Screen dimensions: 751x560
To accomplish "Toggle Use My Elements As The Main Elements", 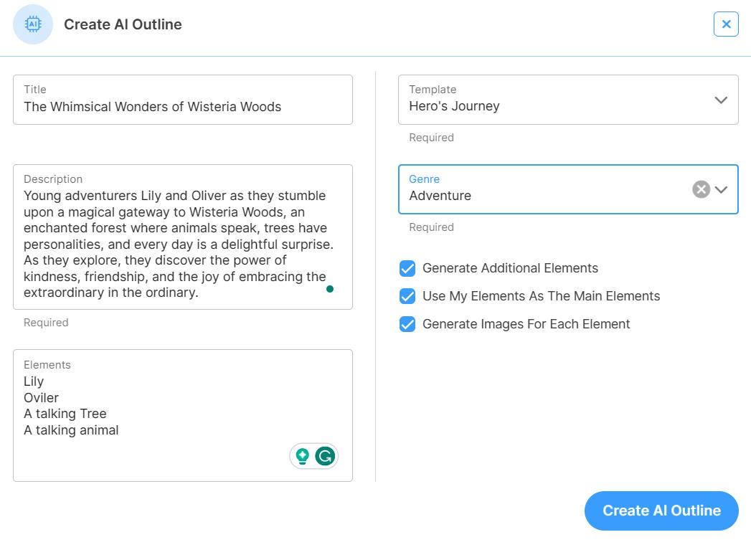I will 407,296.
